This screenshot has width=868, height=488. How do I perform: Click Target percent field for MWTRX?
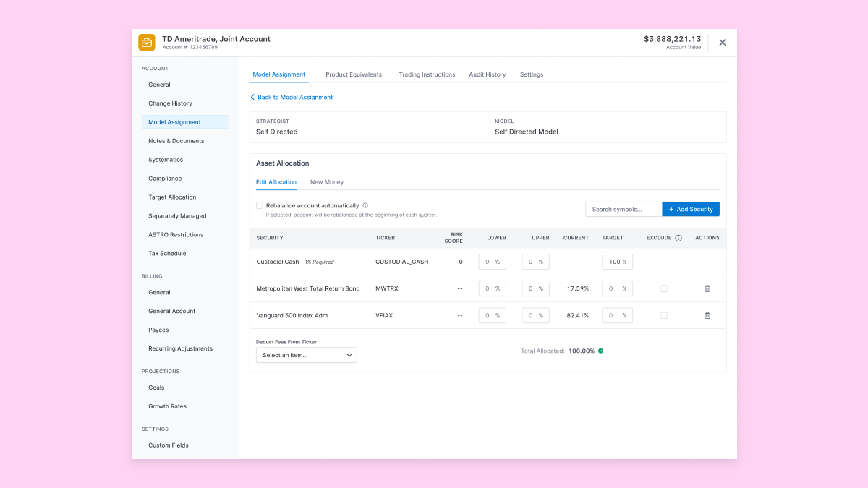[617, 288]
